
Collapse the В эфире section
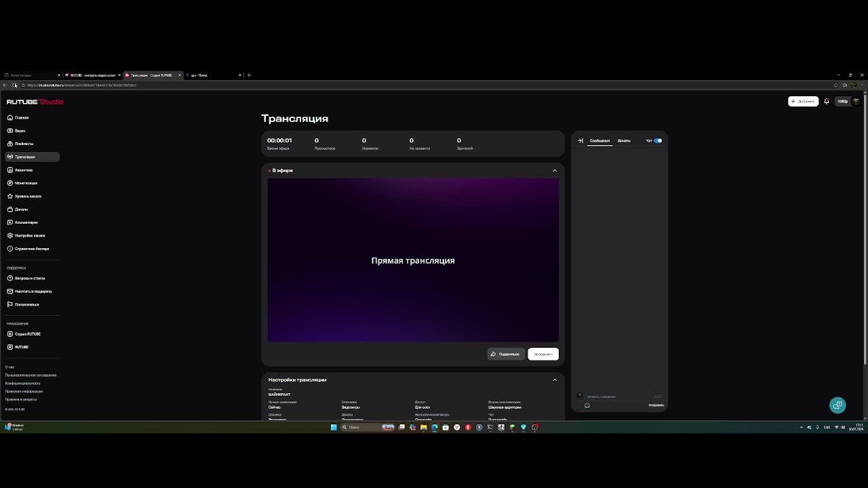[555, 170]
